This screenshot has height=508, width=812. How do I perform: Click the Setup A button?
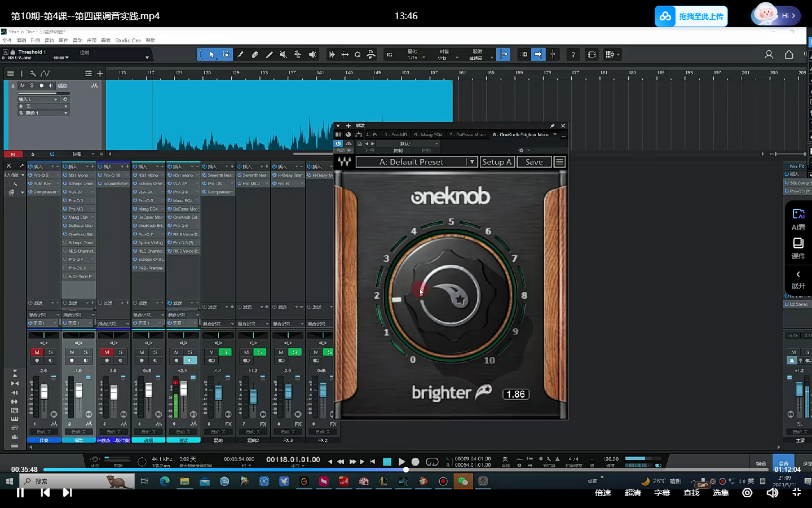tap(497, 162)
